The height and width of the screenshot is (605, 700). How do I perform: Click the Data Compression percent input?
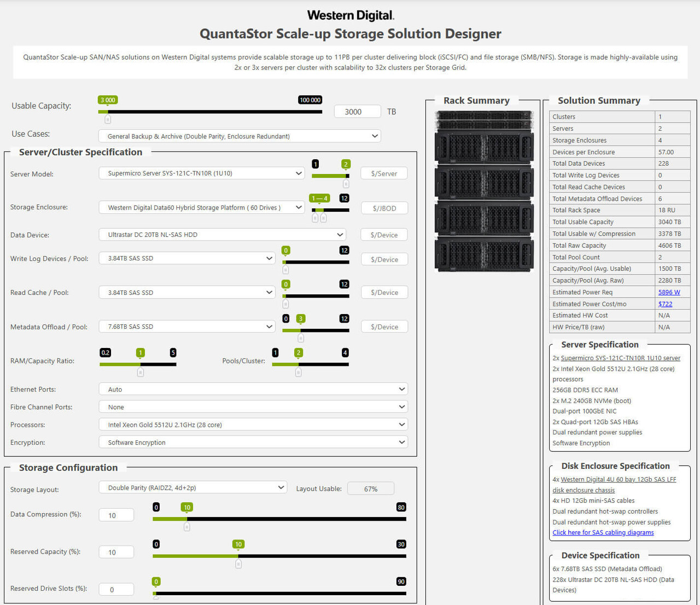pyautogui.click(x=116, y=515)
